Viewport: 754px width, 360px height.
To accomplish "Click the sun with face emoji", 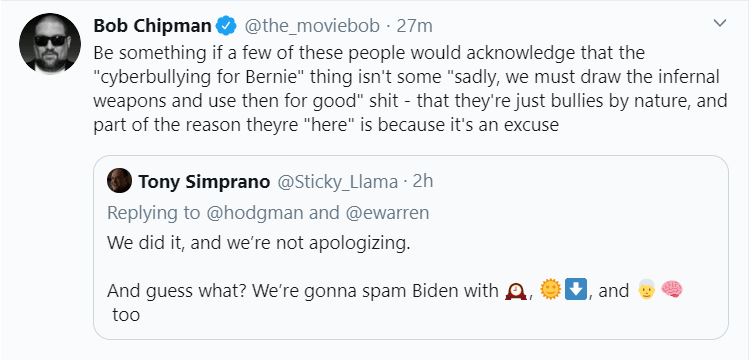I will pyautogui.click(x=551, y=290).
